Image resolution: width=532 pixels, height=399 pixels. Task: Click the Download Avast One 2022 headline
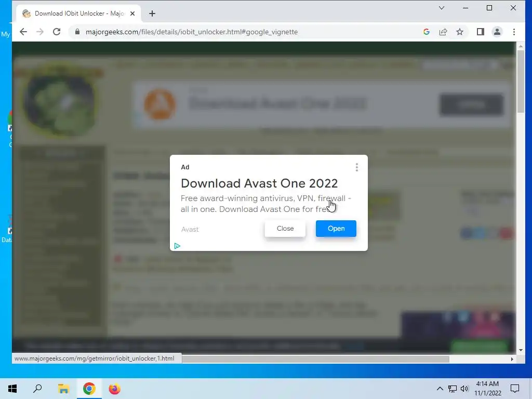(259, 183)
